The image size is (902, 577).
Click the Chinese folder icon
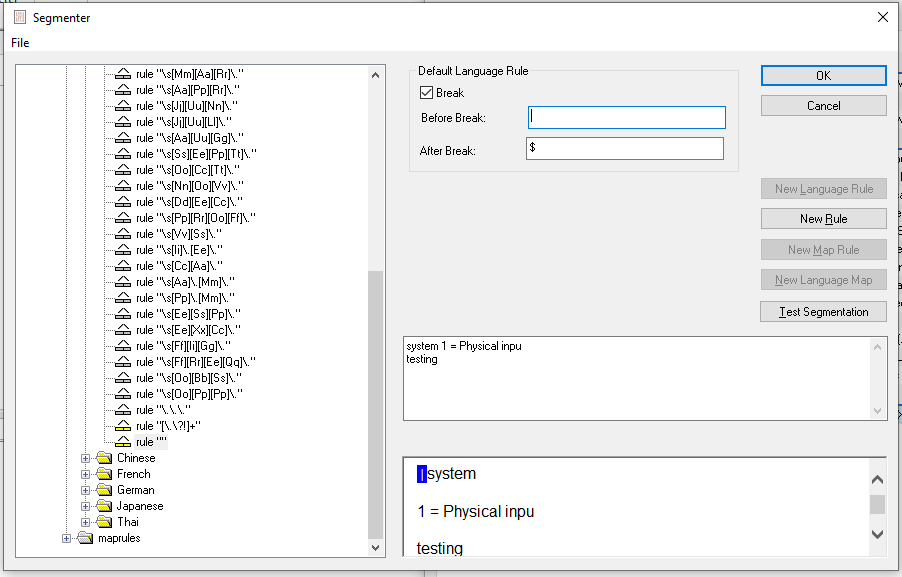pyautogui.click(x=104, y=458)
